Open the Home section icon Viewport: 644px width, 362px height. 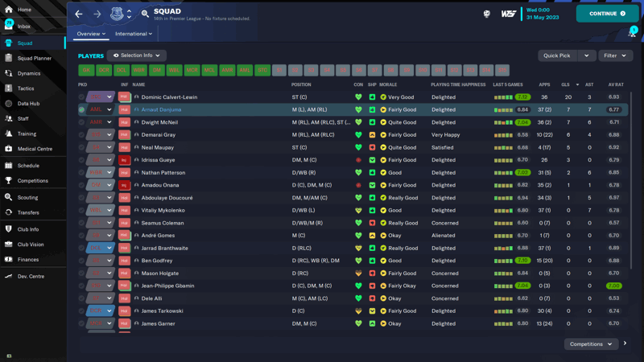[x=9, y=9]
